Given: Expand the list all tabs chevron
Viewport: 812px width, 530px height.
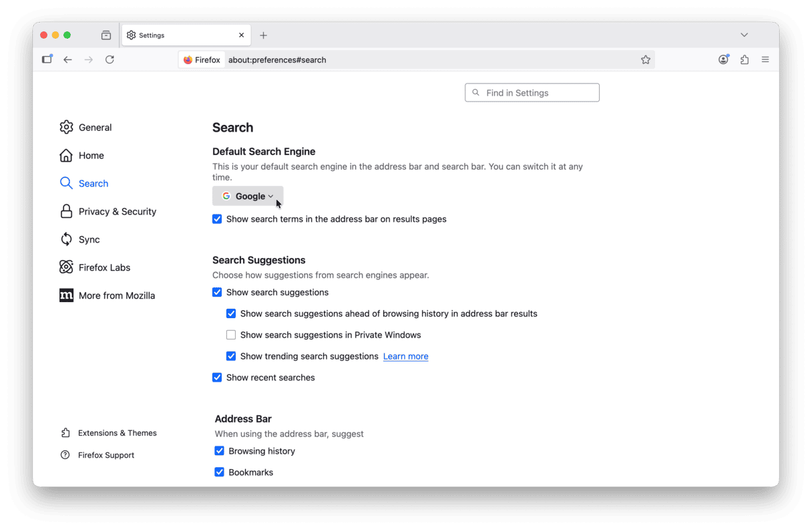Looking at the screenshot, I should [x=744, y=35].
